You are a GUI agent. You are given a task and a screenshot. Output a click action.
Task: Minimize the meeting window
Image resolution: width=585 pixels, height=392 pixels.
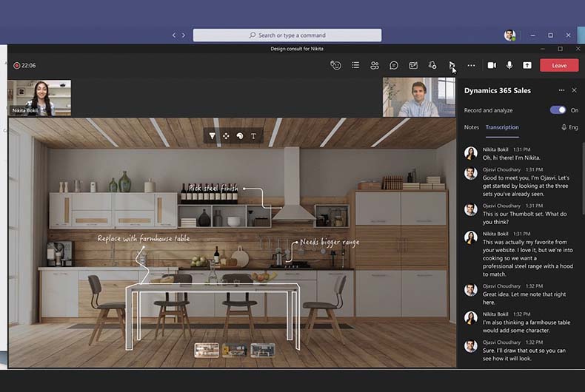tap(543, 49)
